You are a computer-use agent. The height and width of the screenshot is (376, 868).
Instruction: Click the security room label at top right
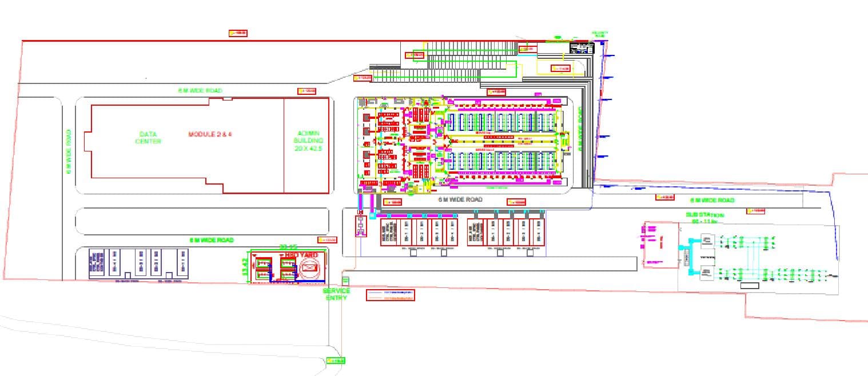coord(599,34)
